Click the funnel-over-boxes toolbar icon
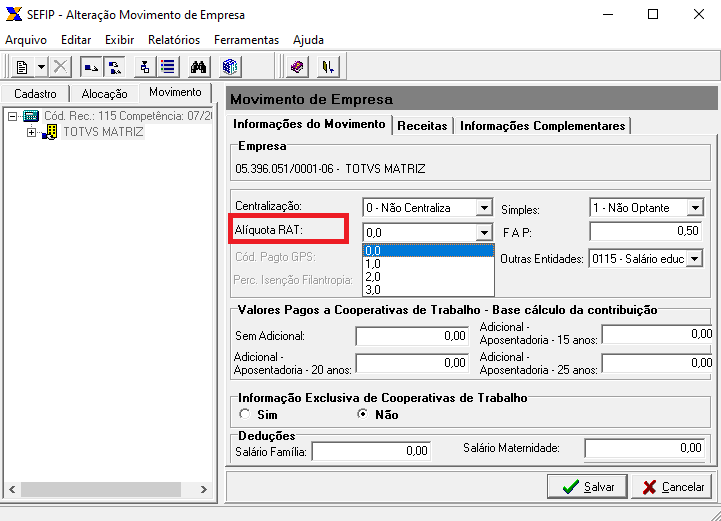Image resolution: width=721 pixels, height=521 pixels. 145,67
